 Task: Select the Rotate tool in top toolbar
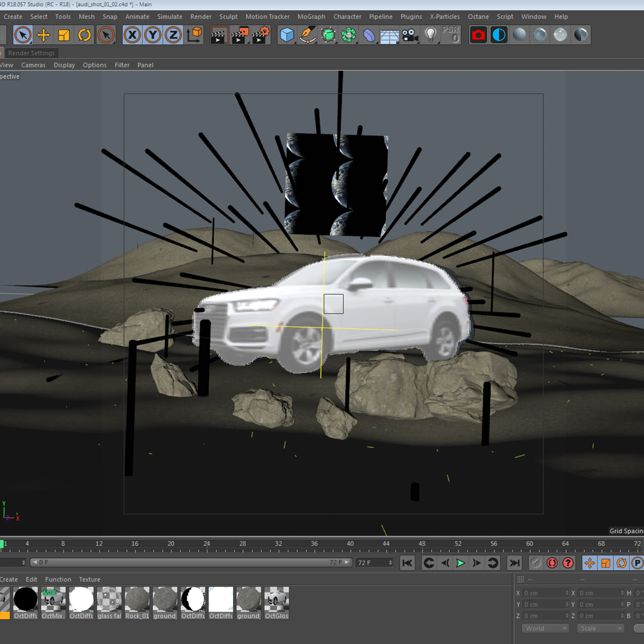(x=84, y=35)
